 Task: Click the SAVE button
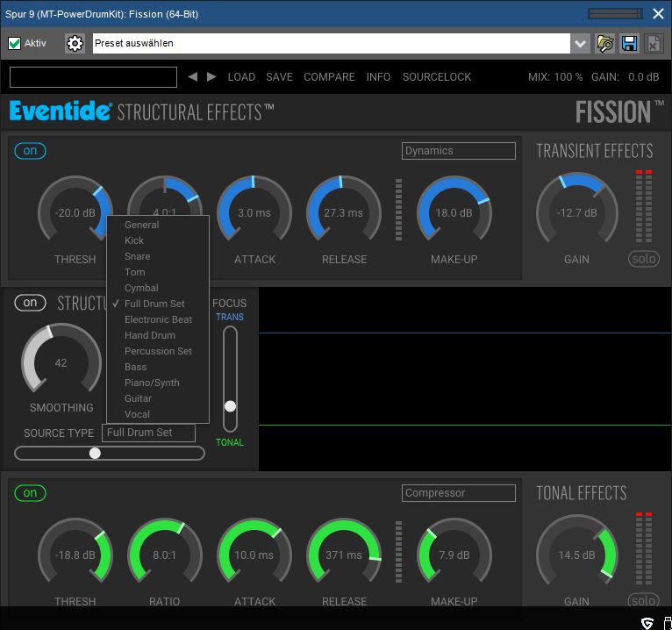click(279, 76)
